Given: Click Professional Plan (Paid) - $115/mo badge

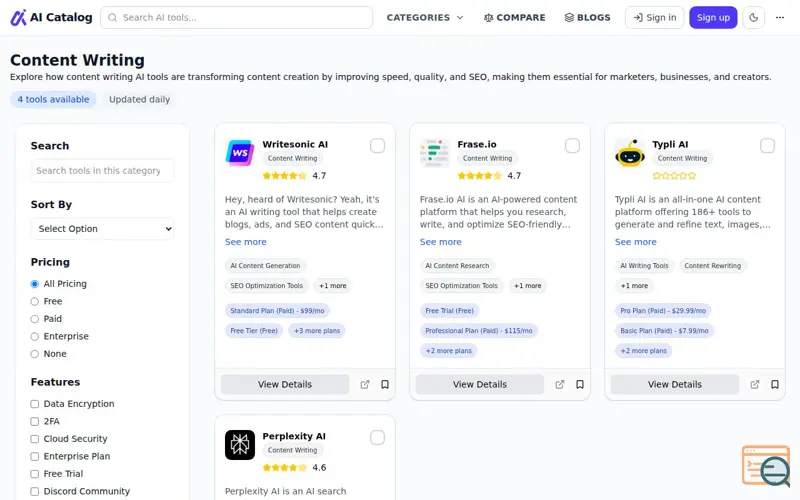Looking at the screenshot, I should [x=479, y=331].
